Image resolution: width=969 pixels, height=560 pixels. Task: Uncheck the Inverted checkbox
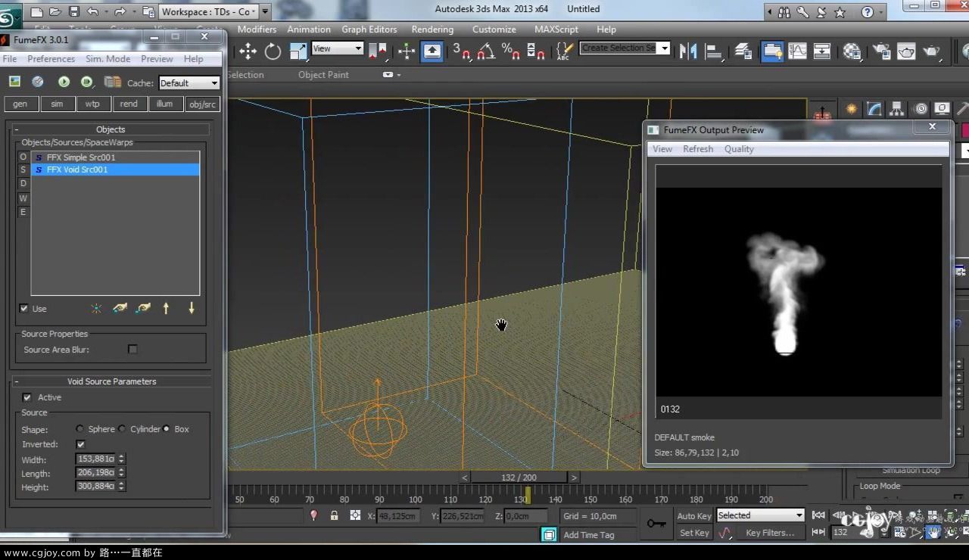click(x=81, y=444)
